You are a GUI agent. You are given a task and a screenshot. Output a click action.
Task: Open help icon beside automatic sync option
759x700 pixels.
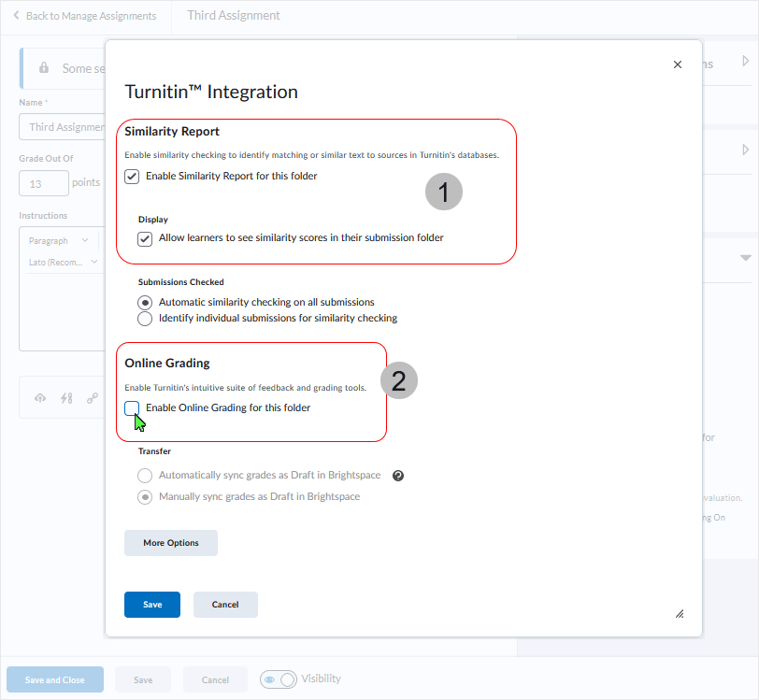click(398, 476)
